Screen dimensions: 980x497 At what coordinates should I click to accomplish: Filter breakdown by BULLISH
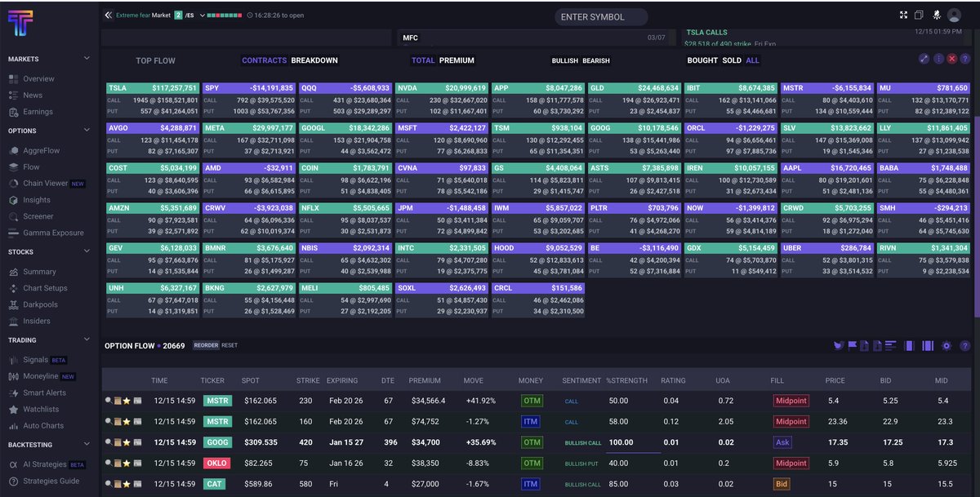[564, 60]
